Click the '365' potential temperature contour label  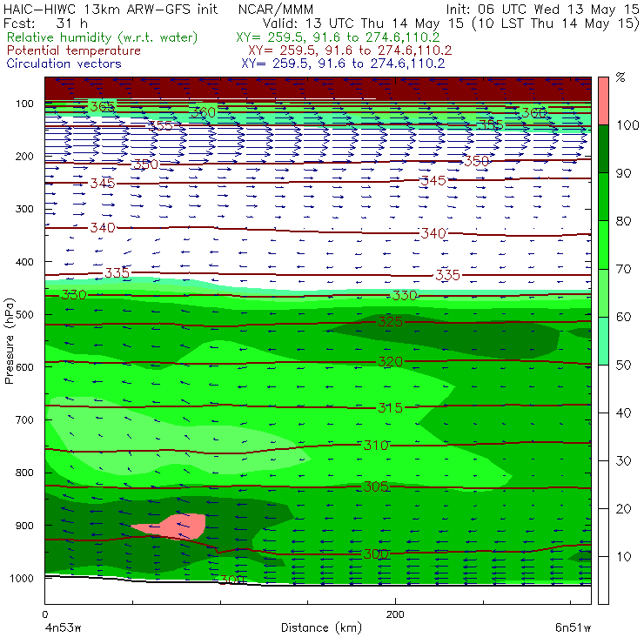[x=103, y=107]
